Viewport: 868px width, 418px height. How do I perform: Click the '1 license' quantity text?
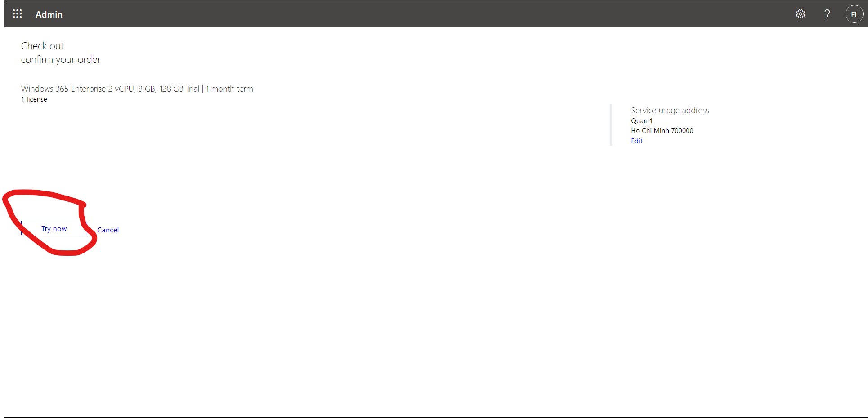(34, 99)
